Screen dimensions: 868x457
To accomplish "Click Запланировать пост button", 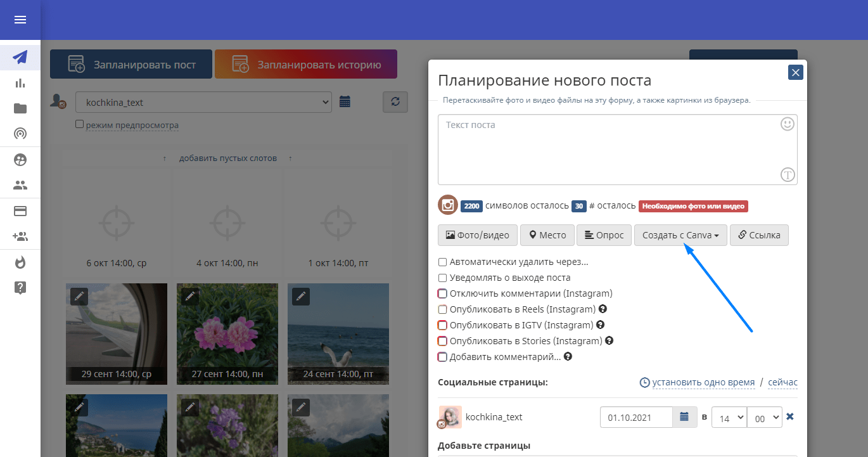I will pyautogui.click(x=131, y=64).
